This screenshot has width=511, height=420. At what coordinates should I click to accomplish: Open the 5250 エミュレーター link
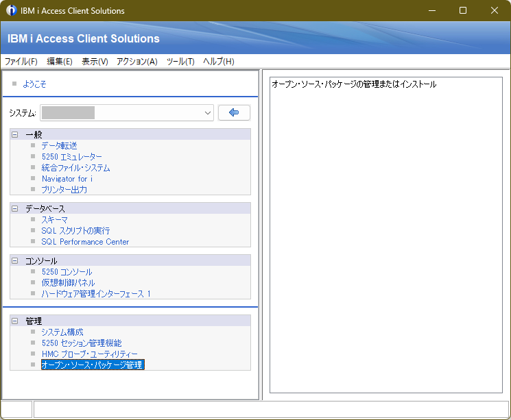pos(71,157)
